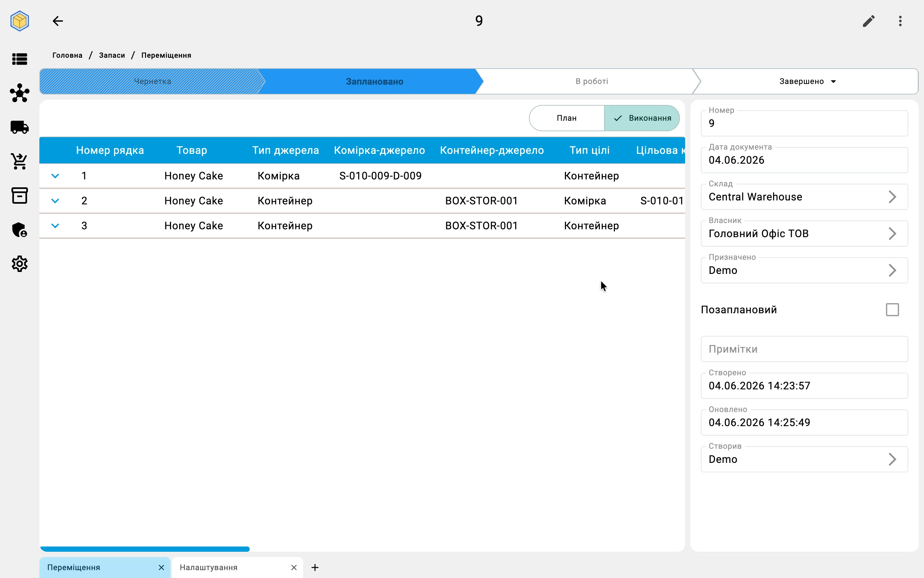The width and height of the screenshot is (924, 578).
Task: Open the shopping cart sidebar icon
Action: (19, 161)
